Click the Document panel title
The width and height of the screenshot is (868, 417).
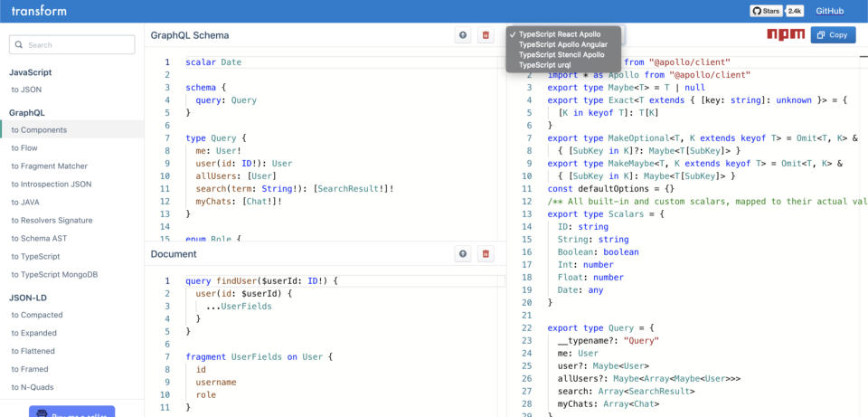pos(174,254)
